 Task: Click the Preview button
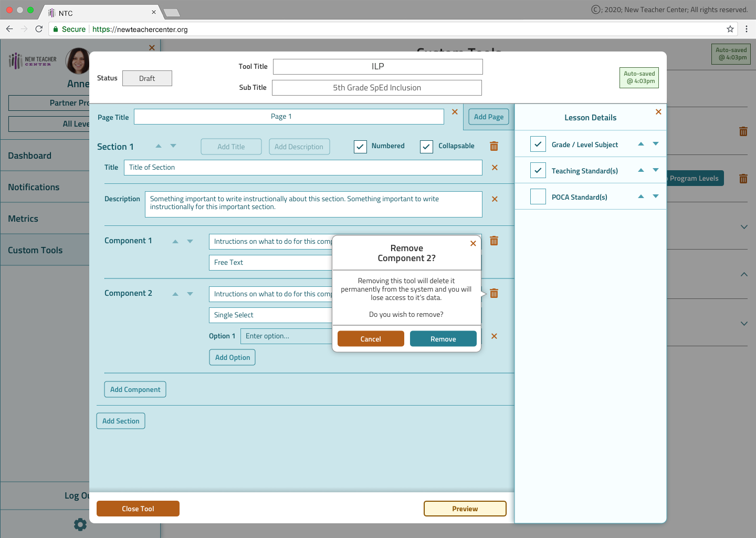465,509
